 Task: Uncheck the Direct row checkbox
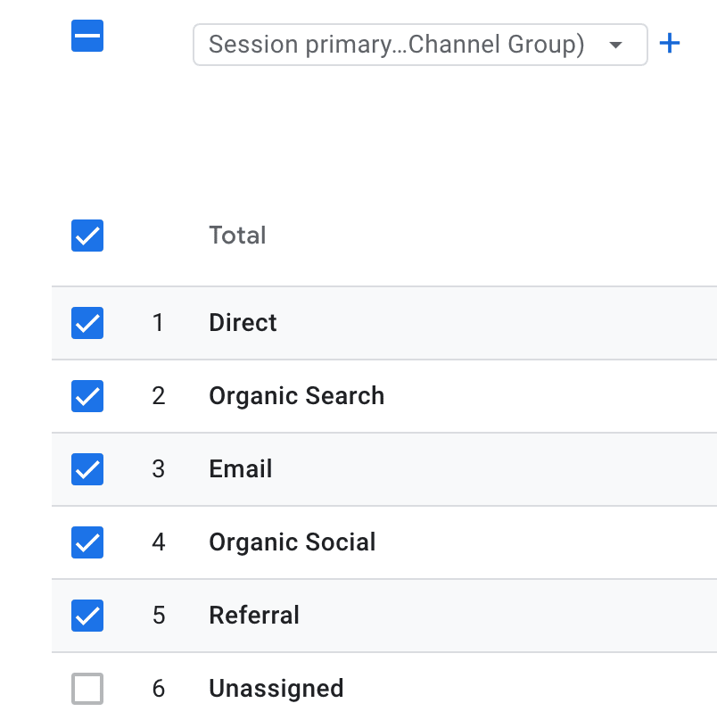(87, 323)
